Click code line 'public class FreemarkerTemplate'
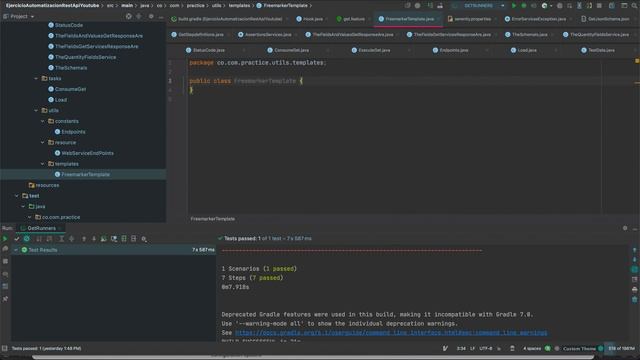Viewport: 640px width, 360px height. click(246, 81)
